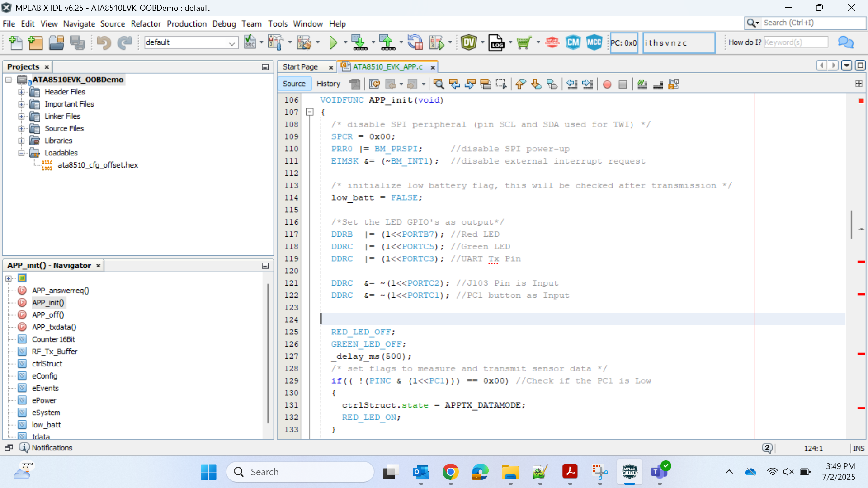The image size is (868, 488).
Task: Expand the Source Files folder
Action: [x=21, y=129]
